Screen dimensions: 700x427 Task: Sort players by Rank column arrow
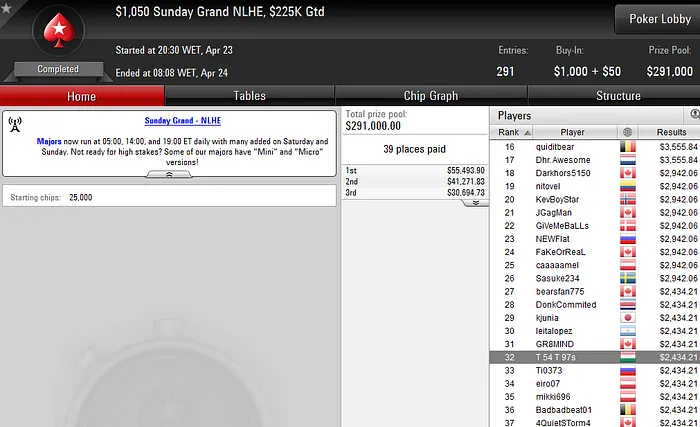click(527, 133)
